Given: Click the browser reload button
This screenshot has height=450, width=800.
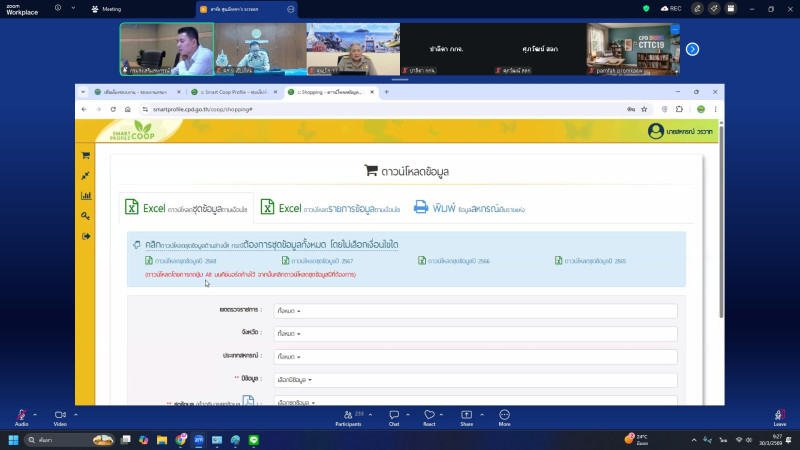Looking at the screenshot, I should (111, 109).
